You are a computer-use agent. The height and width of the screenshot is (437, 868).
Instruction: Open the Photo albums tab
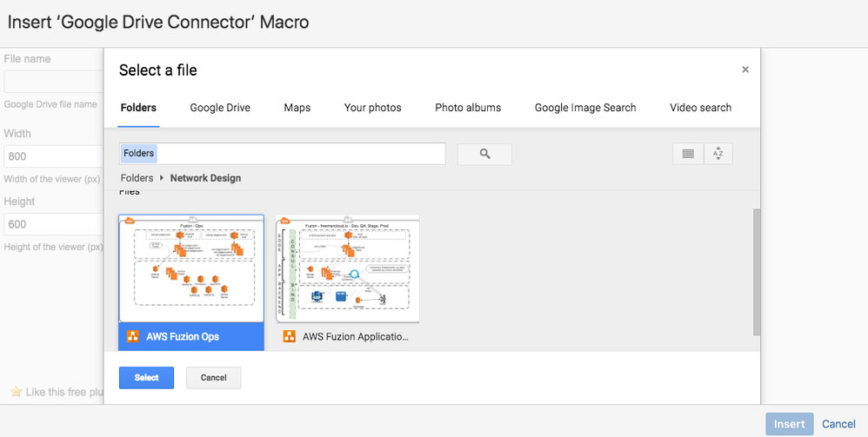(468, 108)
